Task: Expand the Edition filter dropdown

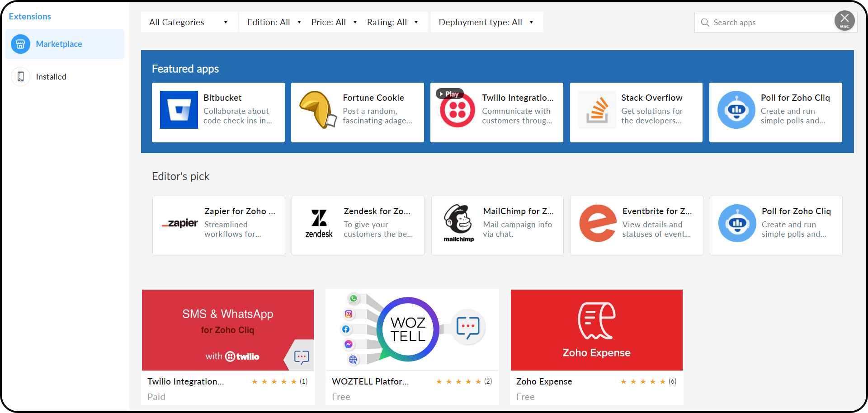Action: coord(274,22)
